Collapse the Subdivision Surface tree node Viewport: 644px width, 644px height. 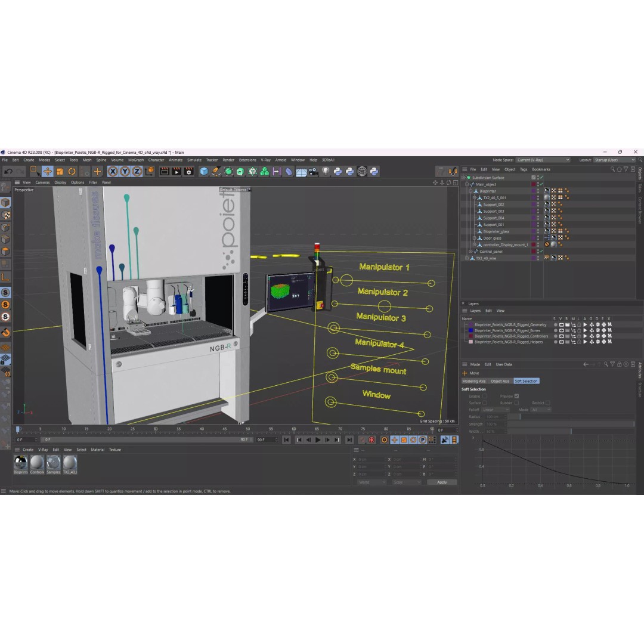(464, 178)
